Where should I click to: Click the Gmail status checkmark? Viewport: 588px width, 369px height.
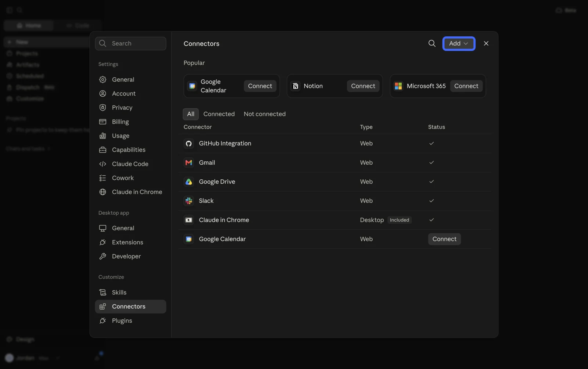[431, 162]
